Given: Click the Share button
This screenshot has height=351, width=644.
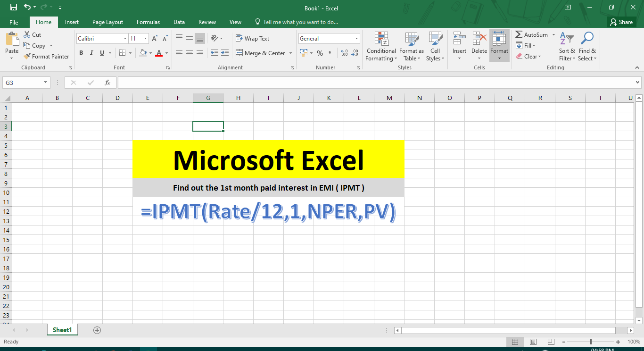Looking at the screenshot, I should coord(621,22).
